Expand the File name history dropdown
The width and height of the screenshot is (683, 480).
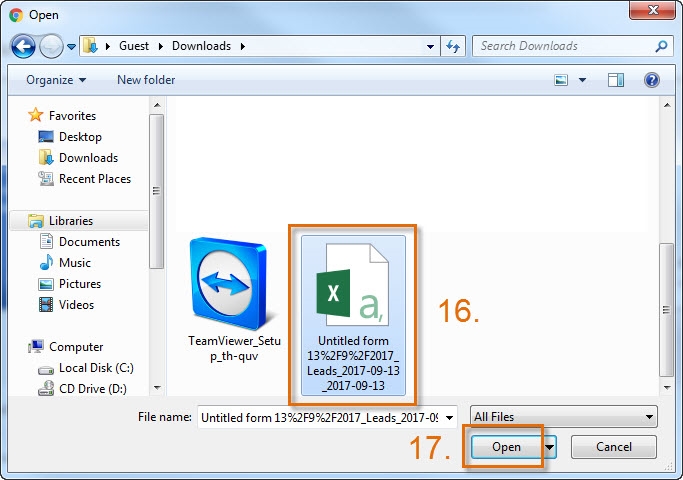449,417
